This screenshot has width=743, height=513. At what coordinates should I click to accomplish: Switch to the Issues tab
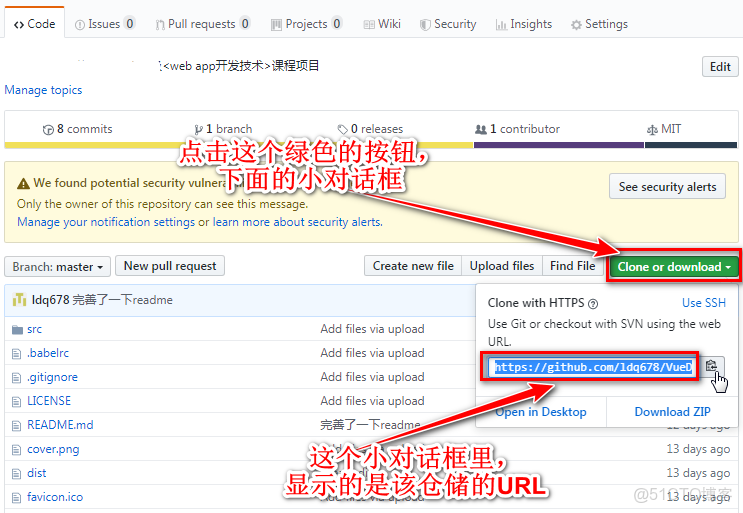click(105, 24)
